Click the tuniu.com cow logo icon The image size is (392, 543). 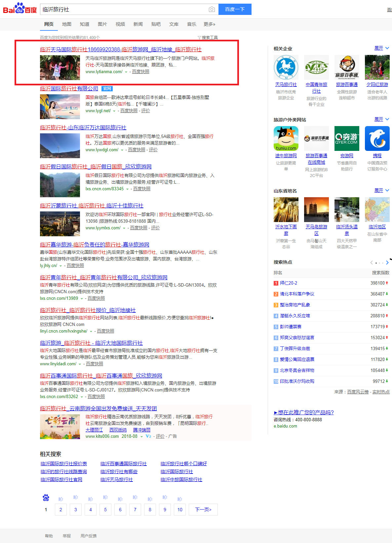(286, 138)
